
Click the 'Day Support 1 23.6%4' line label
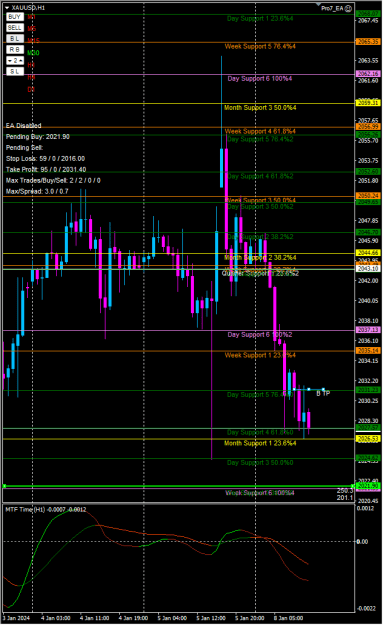tap(260, 18)
